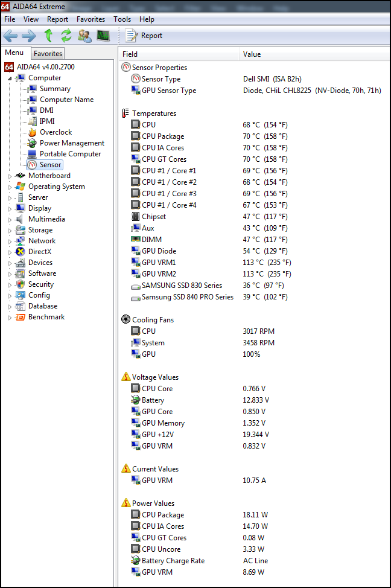Select the Summary item icon
This screenshot has width=391, height=588.
pyautogui.click(x=33, y=89)
